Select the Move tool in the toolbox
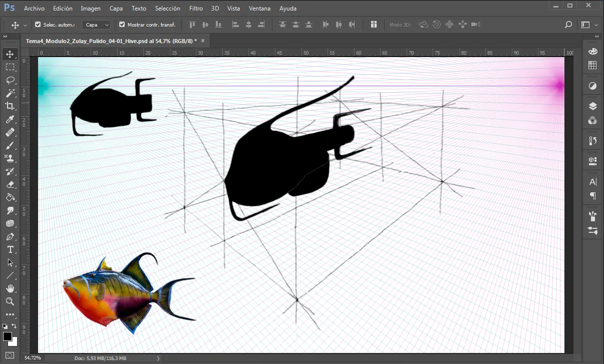604x364 pixels. (x=10, y=54)
